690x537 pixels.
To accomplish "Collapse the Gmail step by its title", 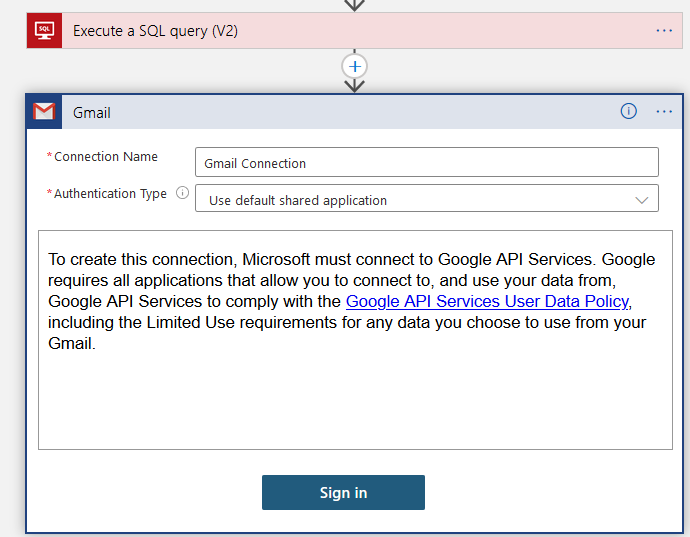I will [x=92, y=113].
